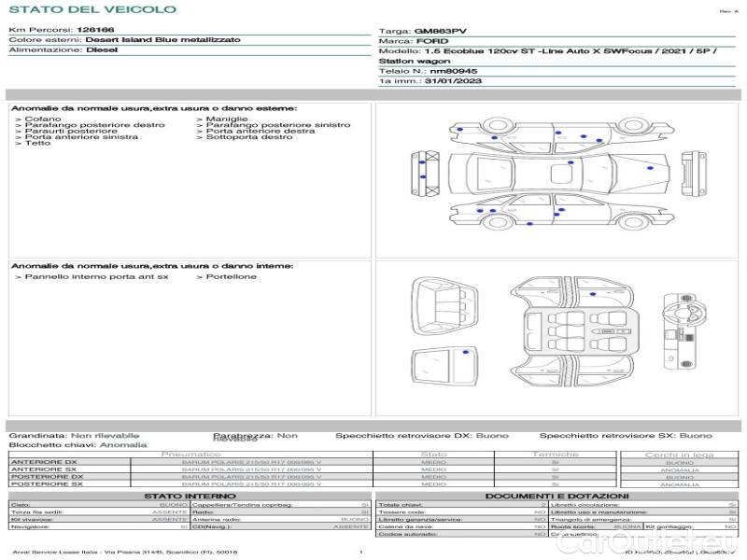Click the STATO INTERNO section header

(x=190, y=497)
